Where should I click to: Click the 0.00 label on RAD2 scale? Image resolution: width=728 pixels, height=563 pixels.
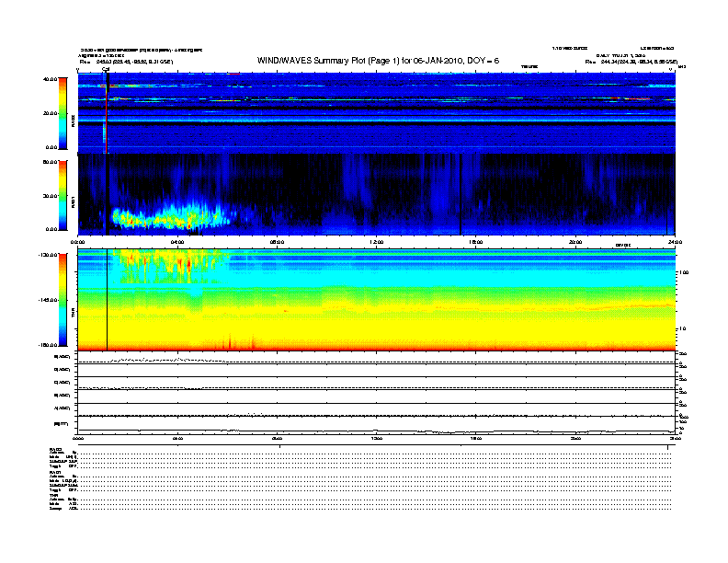tap(51, 147)
